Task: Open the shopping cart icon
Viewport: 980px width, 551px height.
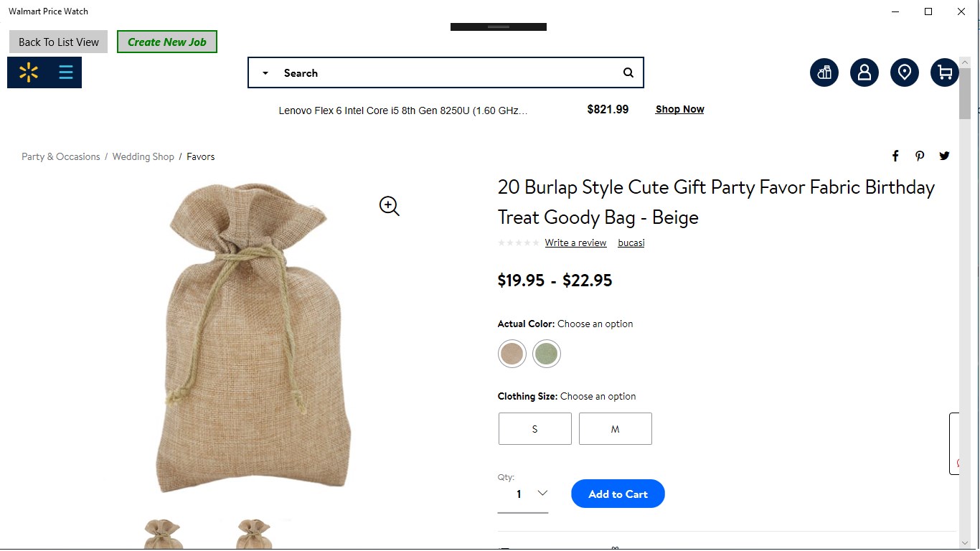Action: click(945, 72)
